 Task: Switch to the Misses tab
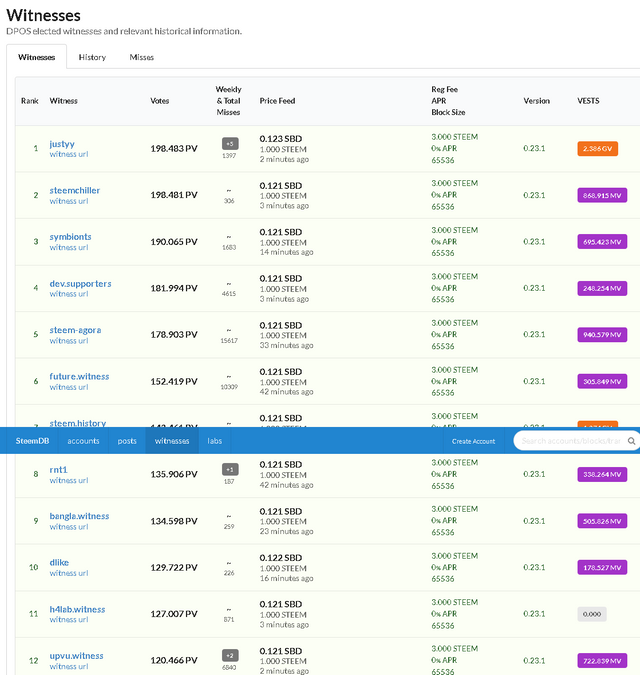point(142,57)
